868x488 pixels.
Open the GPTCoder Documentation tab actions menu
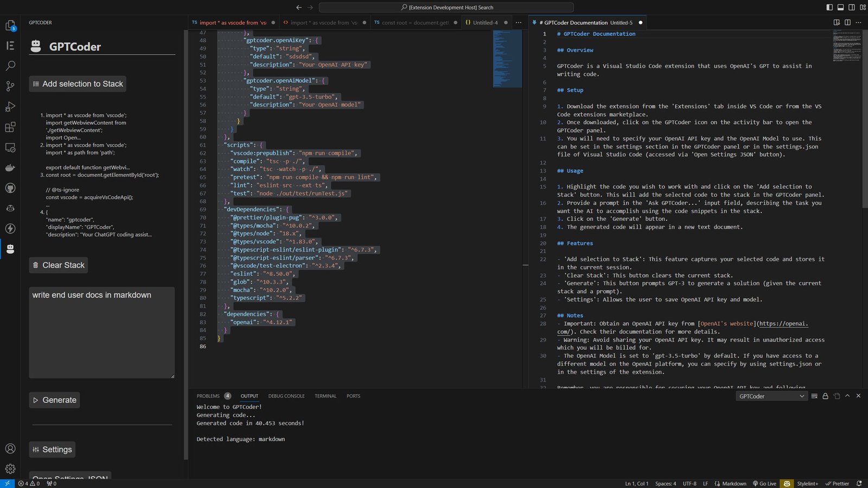coord(858,22)
